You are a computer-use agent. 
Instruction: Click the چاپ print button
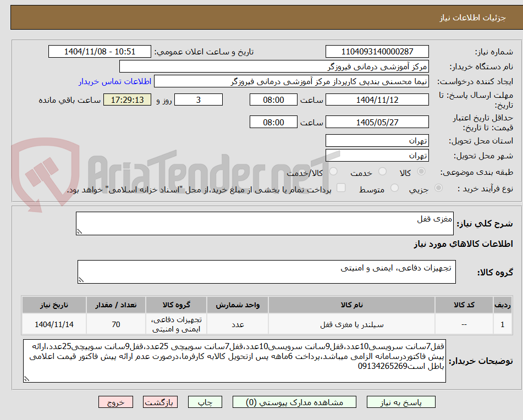205,402
